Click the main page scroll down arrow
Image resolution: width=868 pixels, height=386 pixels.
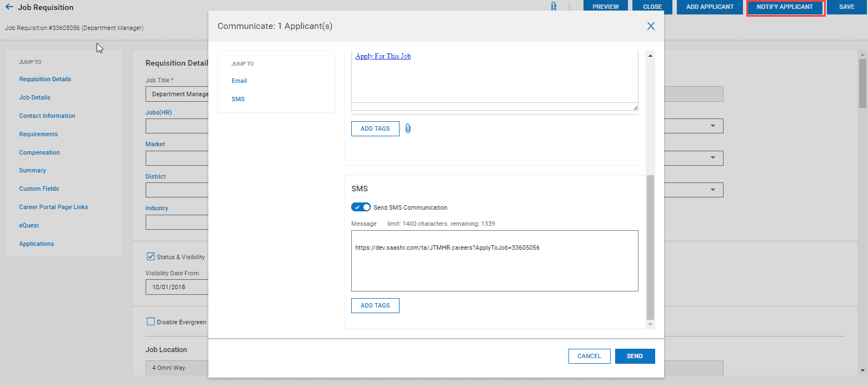coord(862,370)
